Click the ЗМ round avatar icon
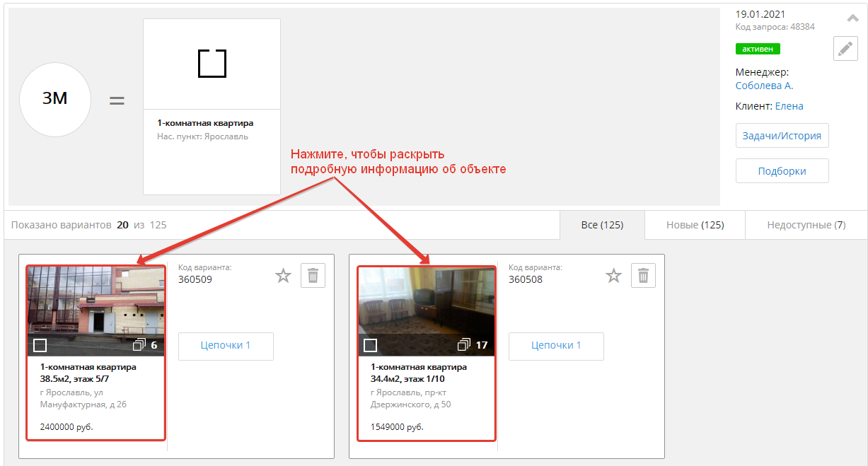The width and height of the screenshot is (868, 466). click(55, 100)
